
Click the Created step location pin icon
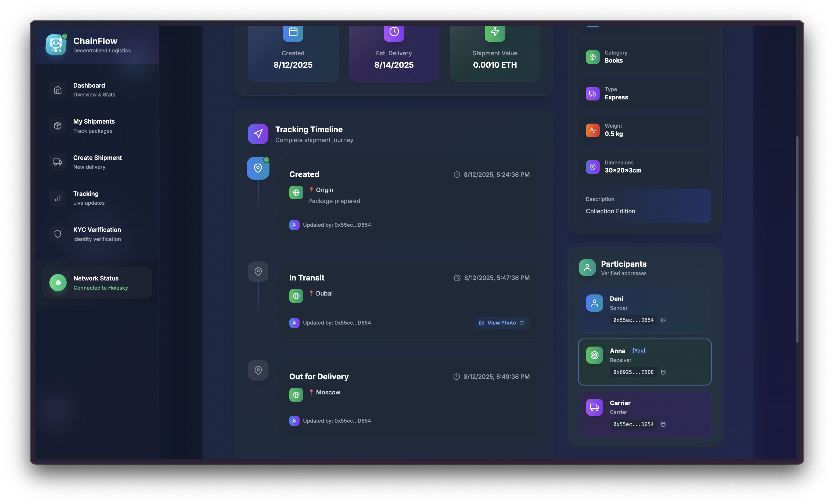tap(258, 168)
